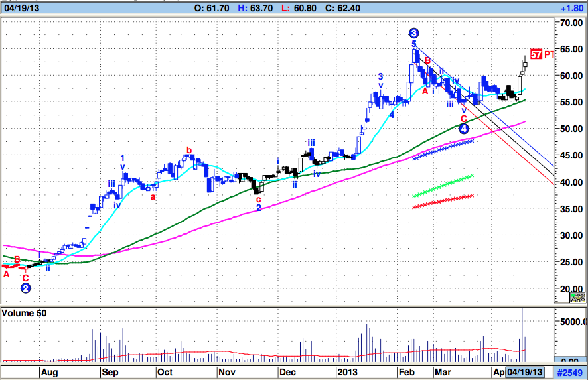
Task: Select the circled wave 2 marker
Action: click(x=25, y=288)
